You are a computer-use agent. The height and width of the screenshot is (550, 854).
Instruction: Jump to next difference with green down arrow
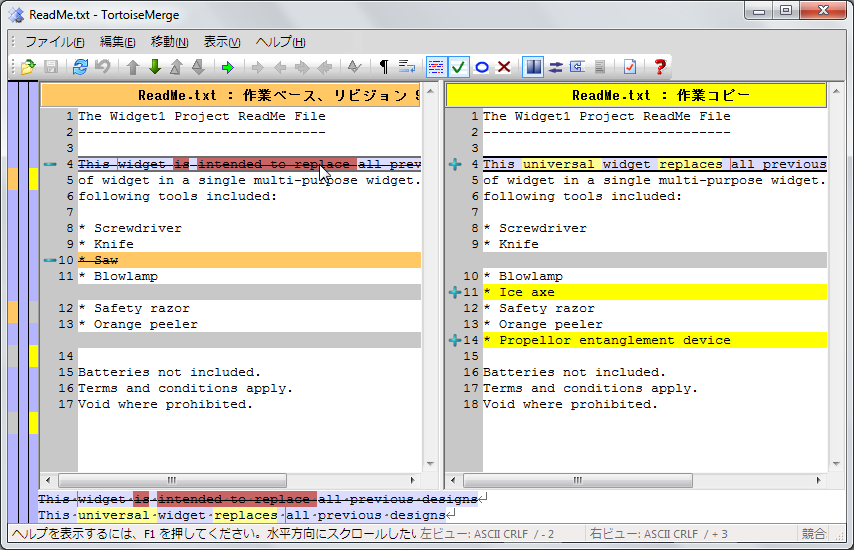click(x=155, y=67)
